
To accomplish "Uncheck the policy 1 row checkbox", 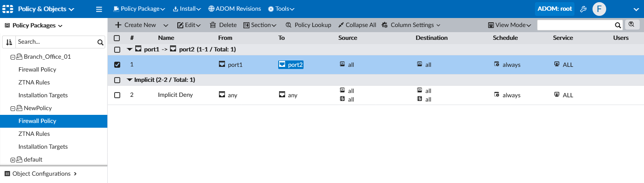I will tap(117, 65).
